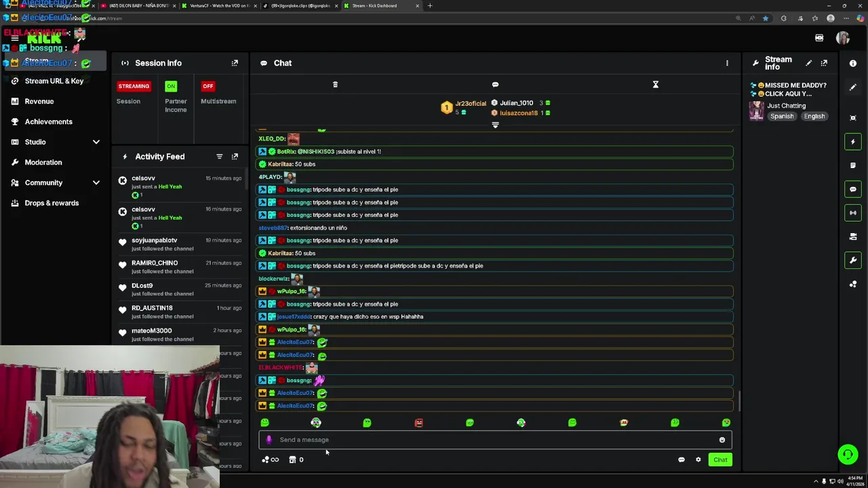Filter the Activity Feed events
868x488 pixels.
219,157
